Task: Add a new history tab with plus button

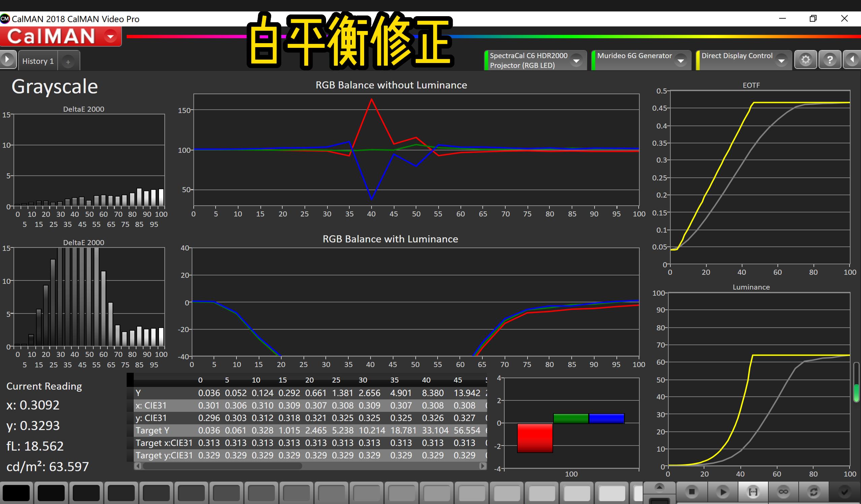Action: (68, 62)
